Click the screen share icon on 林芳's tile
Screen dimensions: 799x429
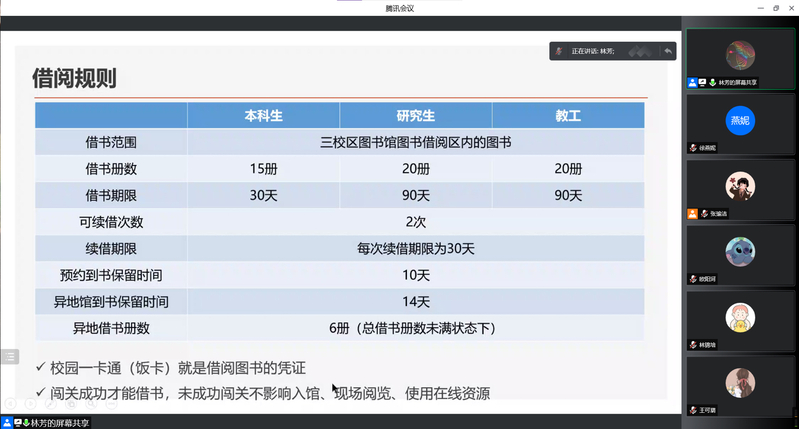coord(702,82)
